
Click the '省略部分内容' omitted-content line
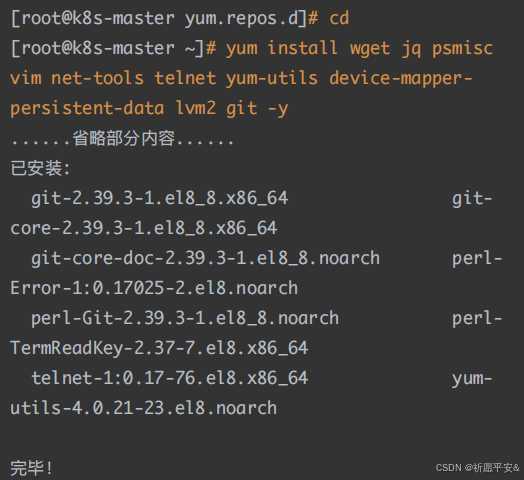[123, 138]
